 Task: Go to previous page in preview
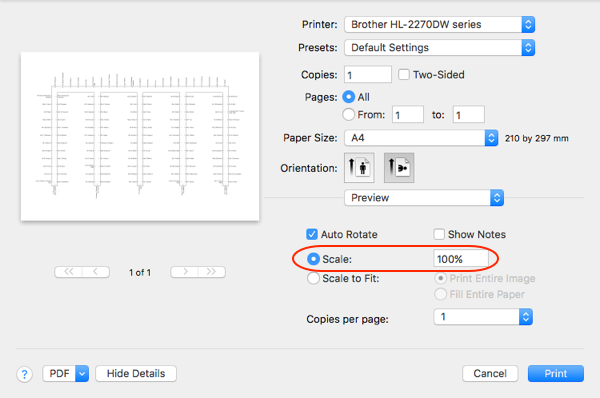click(x=96, y=272)
